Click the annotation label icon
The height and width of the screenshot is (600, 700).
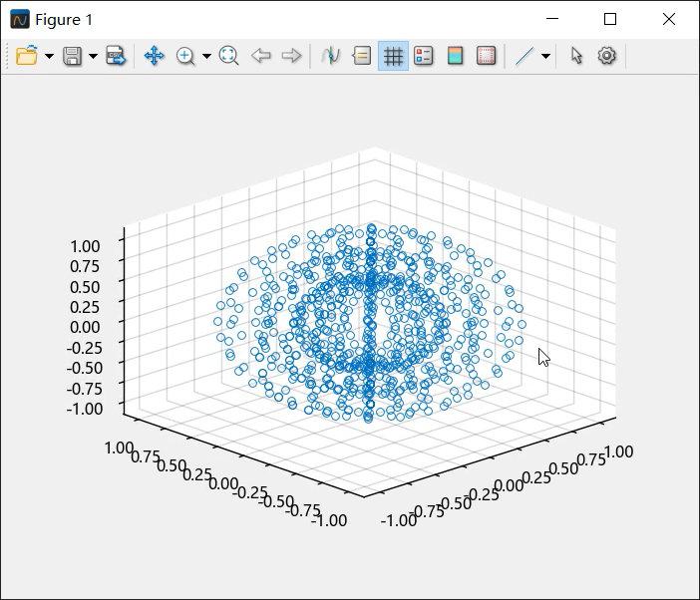click(362, 56)
